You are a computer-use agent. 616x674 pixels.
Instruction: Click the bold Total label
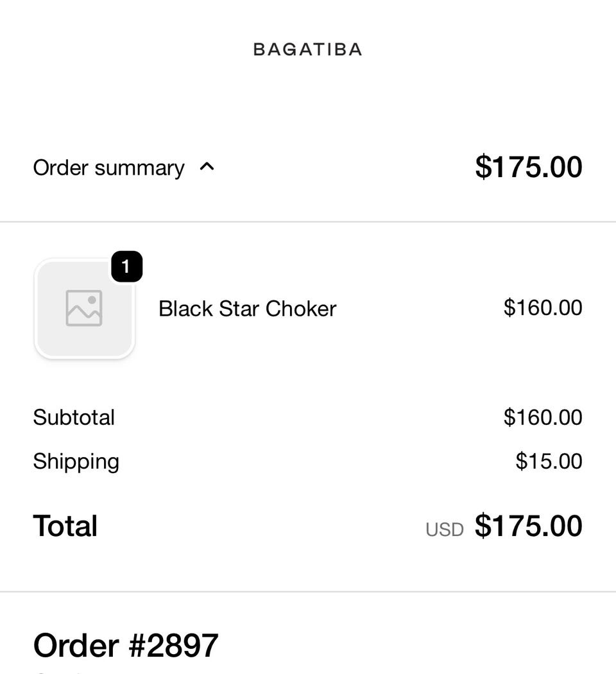coord(65,526)
